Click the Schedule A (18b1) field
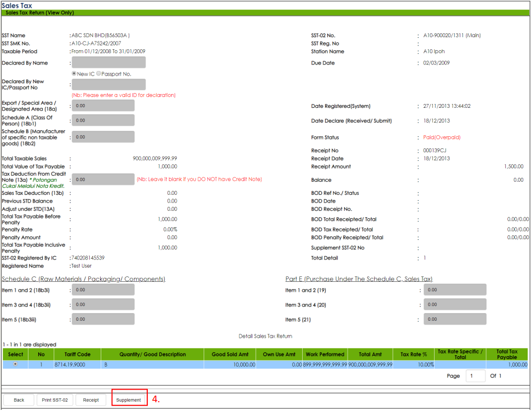 pyautogui.click(x=103, y=120)
